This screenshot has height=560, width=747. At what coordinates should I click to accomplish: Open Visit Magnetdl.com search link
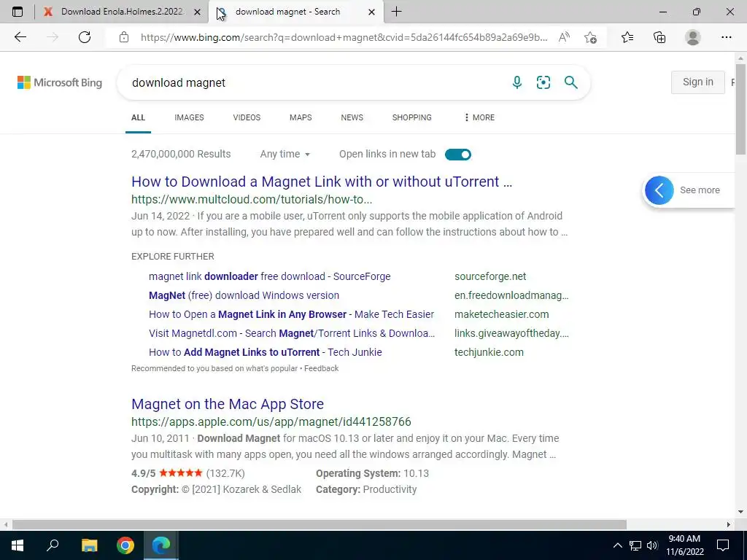coord(292,333)
